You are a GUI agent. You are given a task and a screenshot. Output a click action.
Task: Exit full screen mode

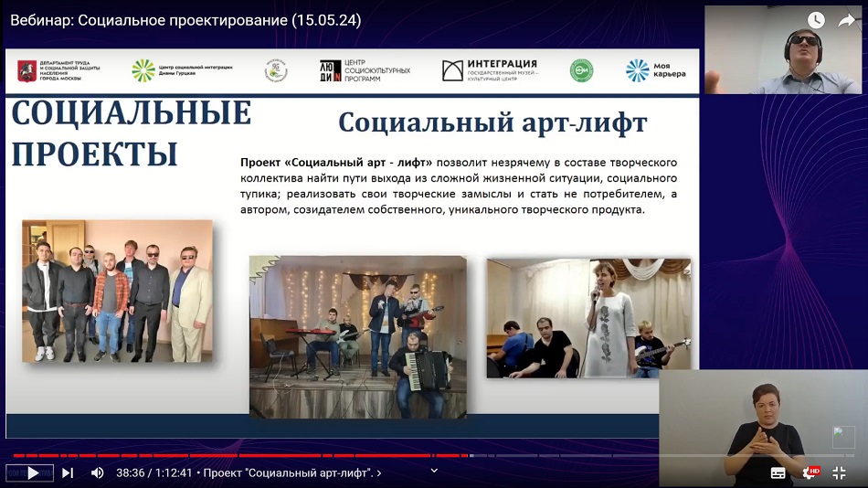[839, 472]
